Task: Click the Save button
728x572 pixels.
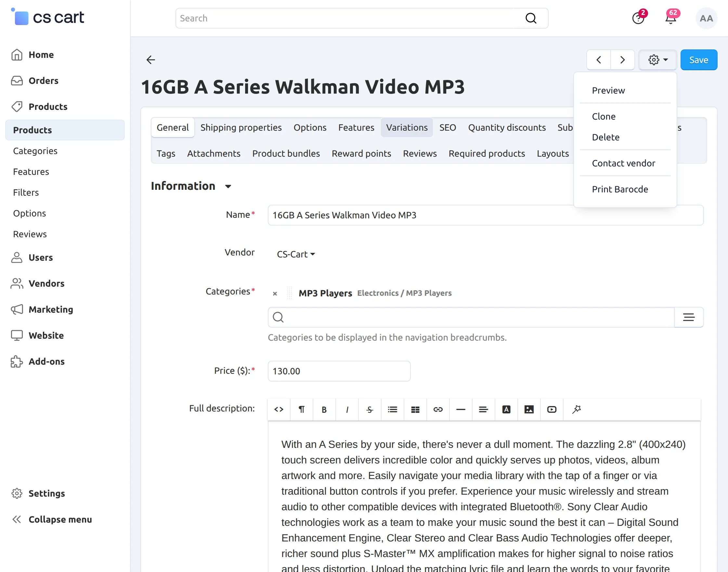Action: (698, 60)
